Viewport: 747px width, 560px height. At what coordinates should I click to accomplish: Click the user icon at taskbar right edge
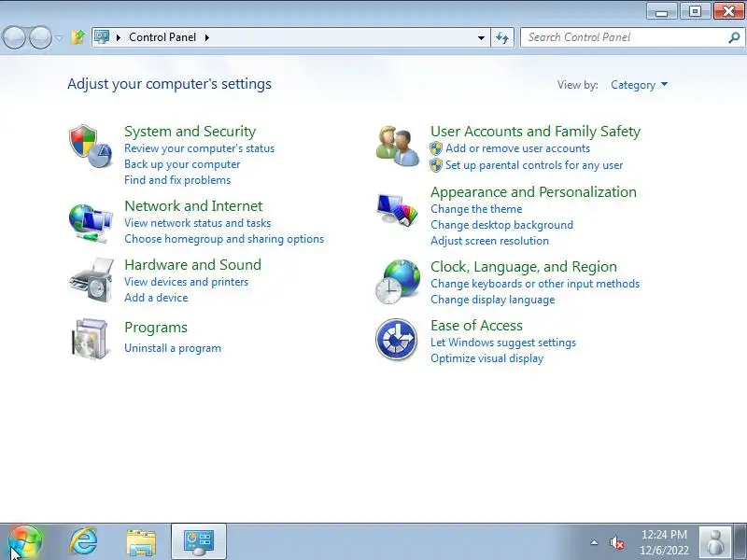point(714,542)
